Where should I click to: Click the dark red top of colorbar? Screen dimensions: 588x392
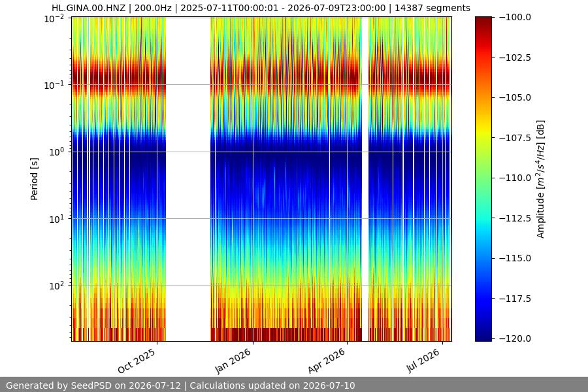(483, 20)
